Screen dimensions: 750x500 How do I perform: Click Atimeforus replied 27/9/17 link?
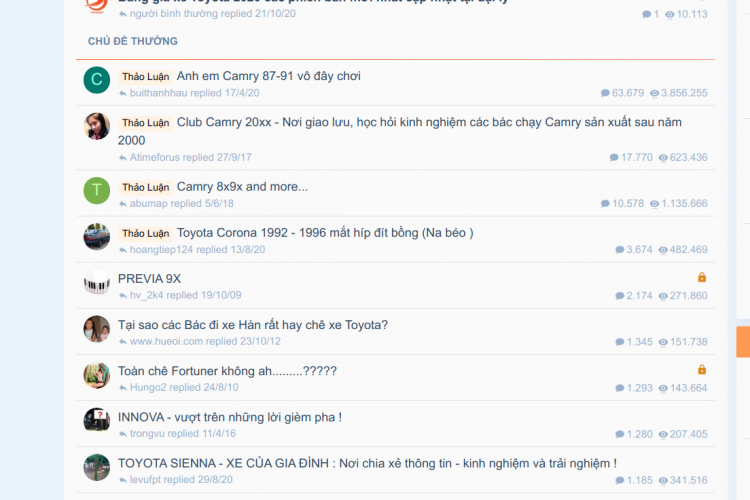pyautogui.click(x=190, y=157)
